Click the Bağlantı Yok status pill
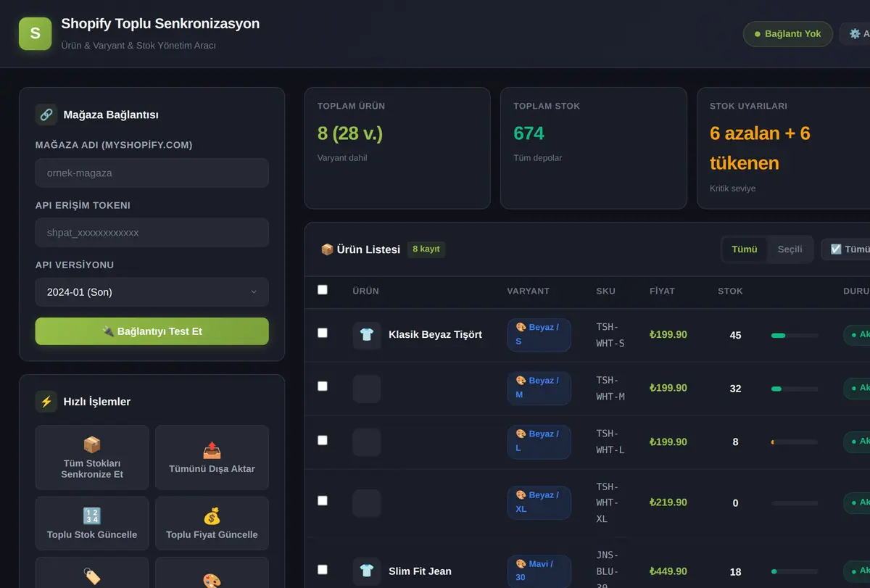The height and width of the screenshot is (588, 870). [x=788, y=34]
